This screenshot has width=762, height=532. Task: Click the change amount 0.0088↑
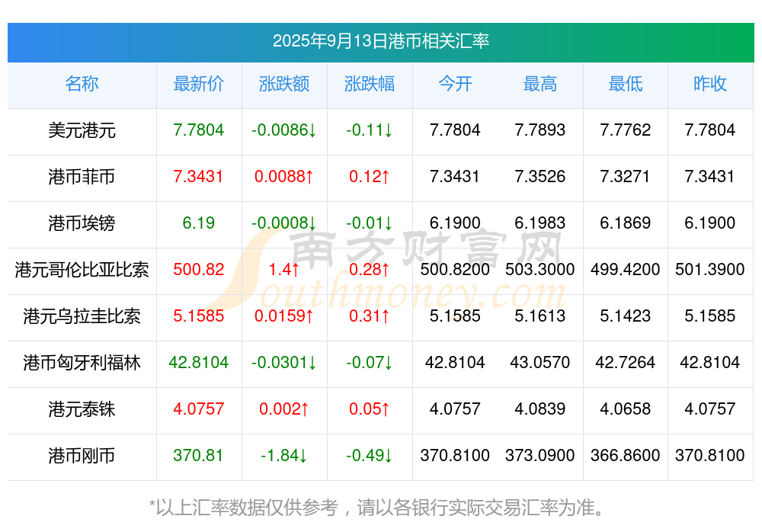283,176
